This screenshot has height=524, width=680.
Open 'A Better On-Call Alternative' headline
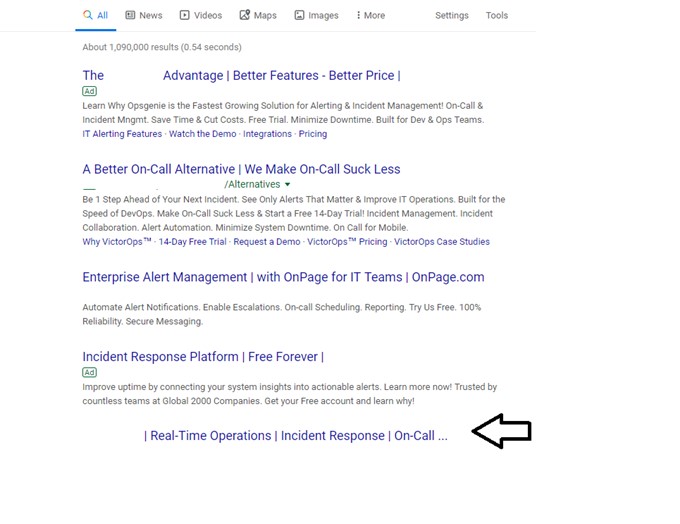(241, 169)
